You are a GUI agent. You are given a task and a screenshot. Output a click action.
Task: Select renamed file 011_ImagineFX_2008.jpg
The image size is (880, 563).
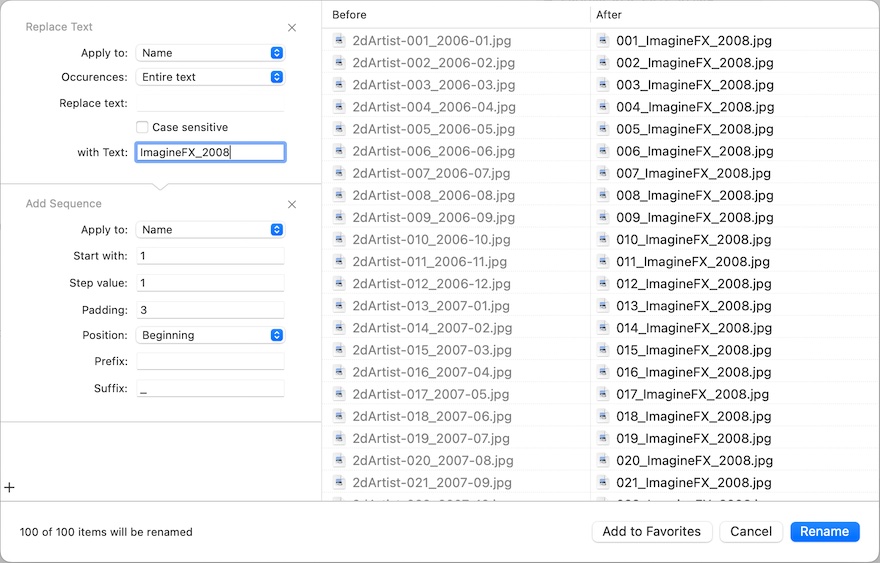click(x=693, y=261)
